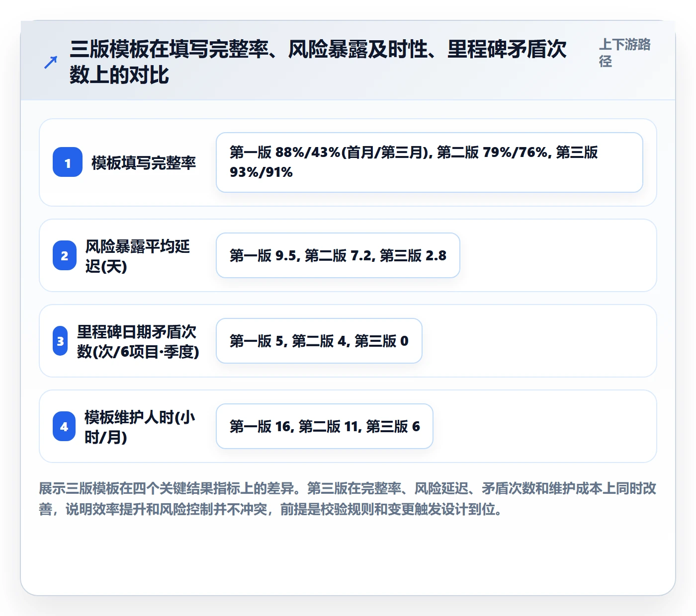
Task: Click the value box 第一版 16, 第二版 11, 第三版 6
Action: coord(325,426)
